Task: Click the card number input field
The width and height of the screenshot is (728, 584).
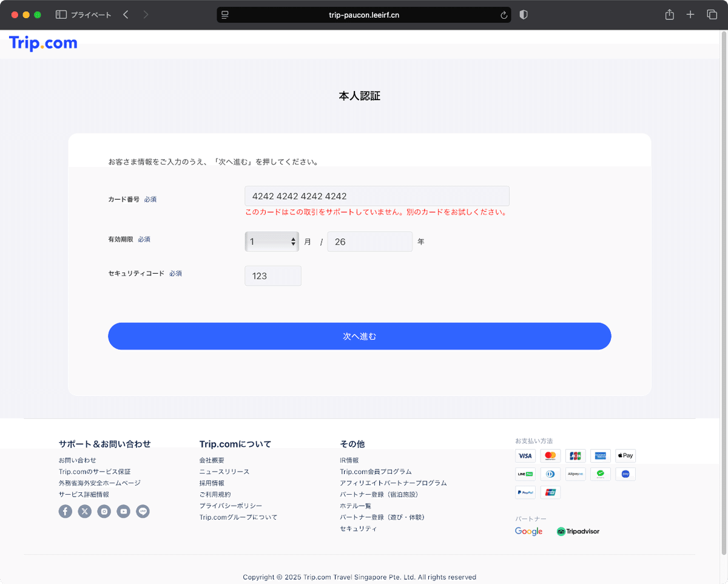Action: pos(377,196)
